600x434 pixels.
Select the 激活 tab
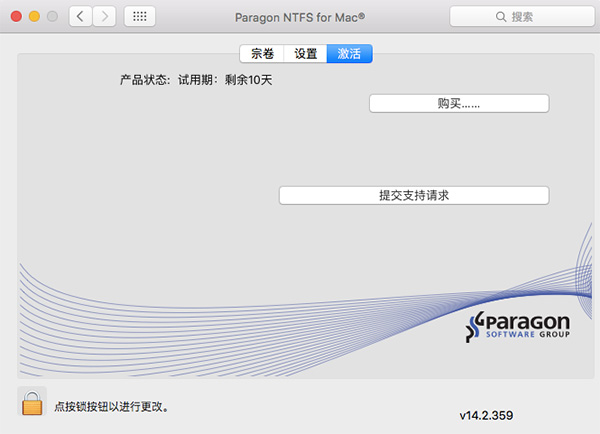(x=349, y=54)
